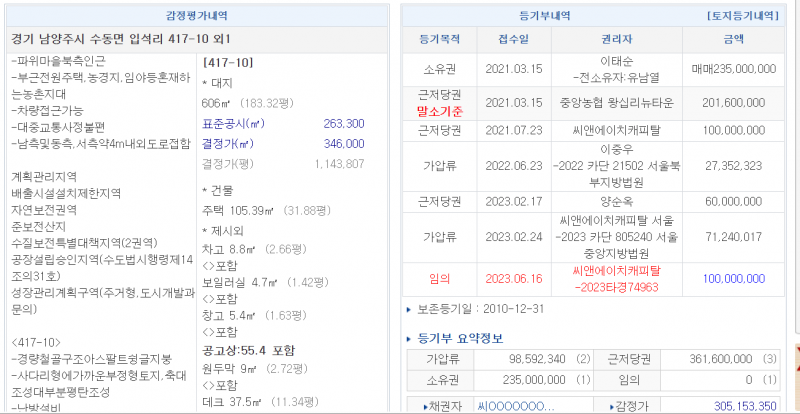
Task: Click the masked creditor name 씨OOOOOOO
Action: pyautogui.click(x=515, y=406)
